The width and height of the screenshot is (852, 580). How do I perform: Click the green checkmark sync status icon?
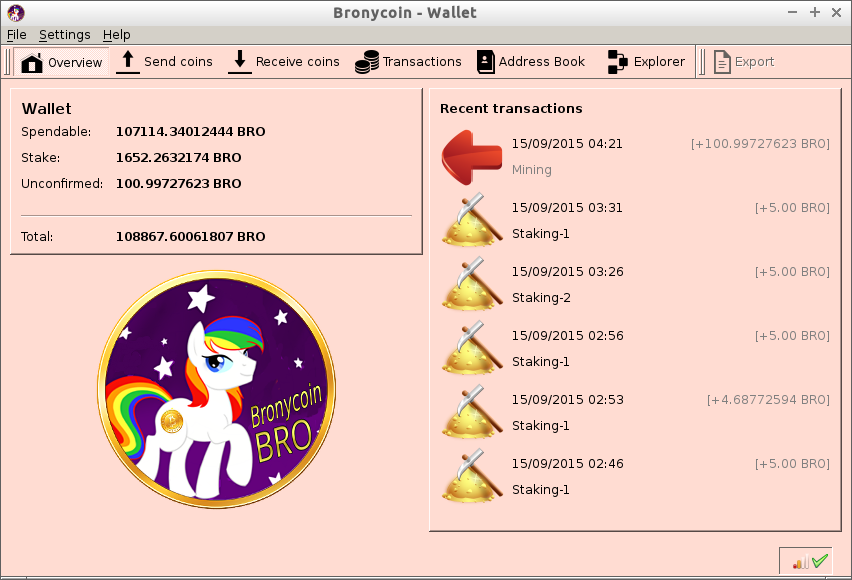click(820, 560)
